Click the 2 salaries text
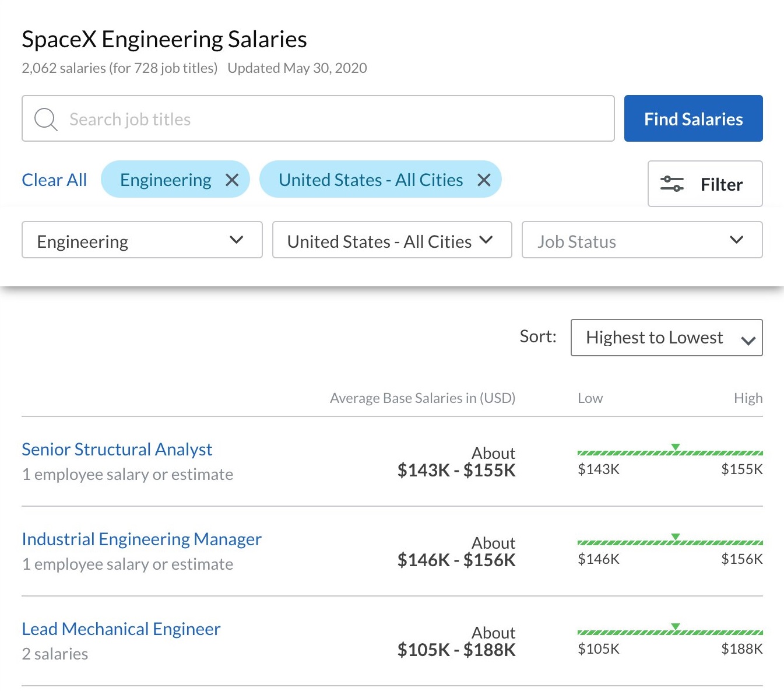 click(55, 654)
